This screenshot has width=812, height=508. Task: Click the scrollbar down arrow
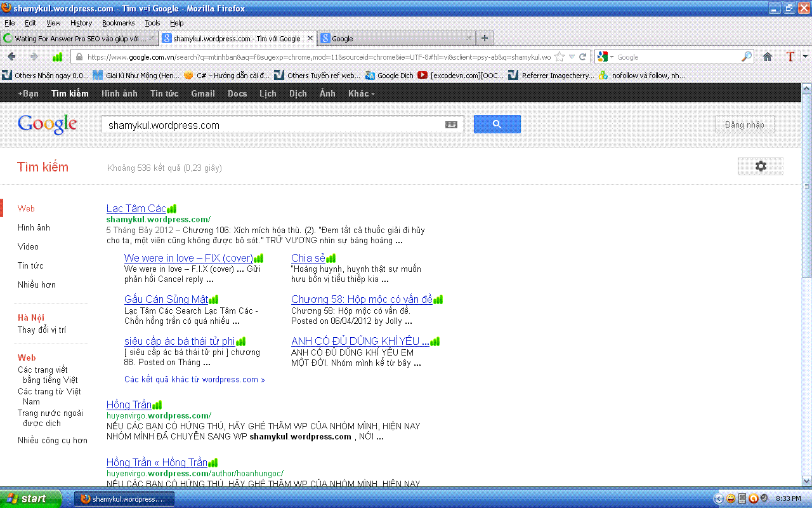click(x=806, y=481)
